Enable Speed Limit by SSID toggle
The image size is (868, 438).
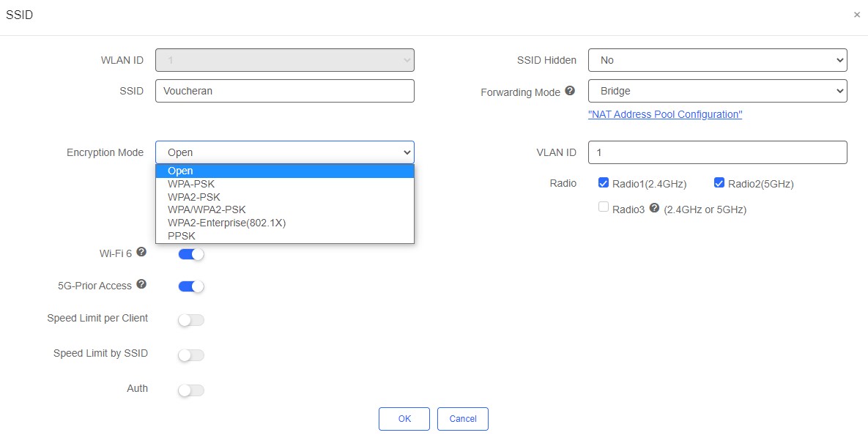[191, 355]
